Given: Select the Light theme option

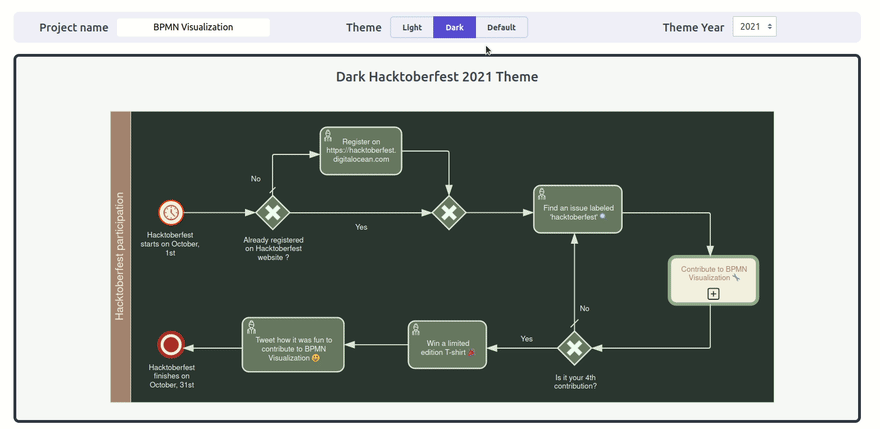Looking at the screenshot, I should click(x=412, y=27).
